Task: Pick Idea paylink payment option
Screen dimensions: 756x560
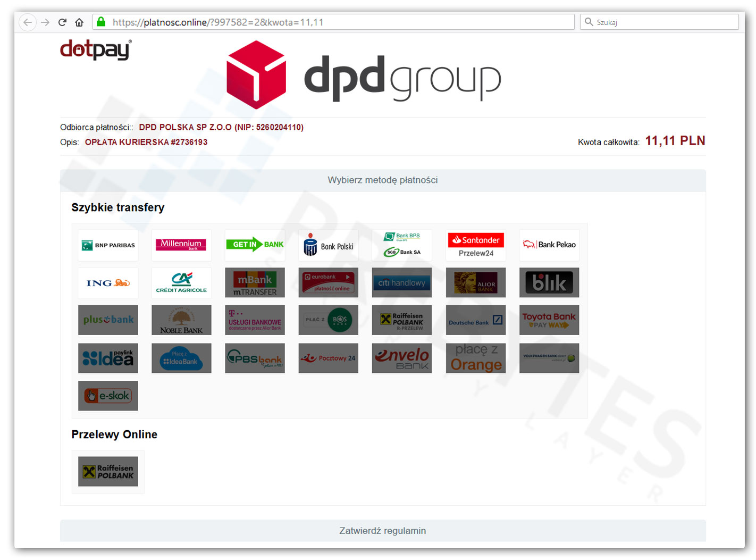Action: coord(108,358)
